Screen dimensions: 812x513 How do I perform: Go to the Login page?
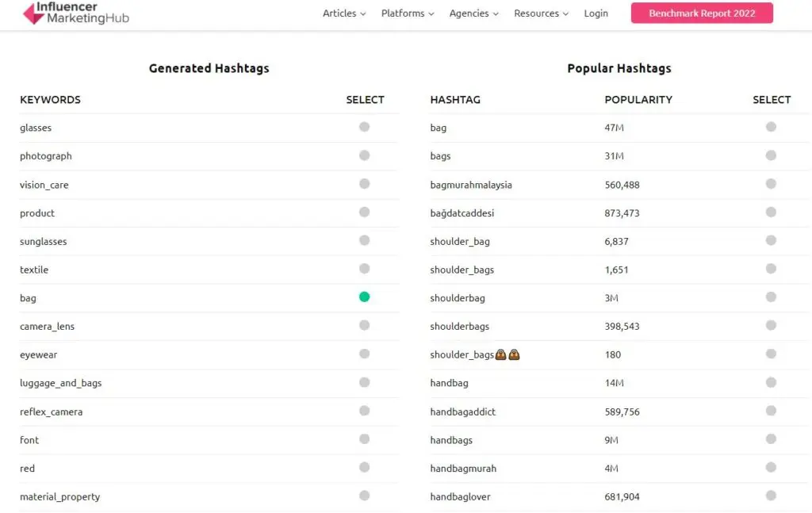tap(596, 13)
